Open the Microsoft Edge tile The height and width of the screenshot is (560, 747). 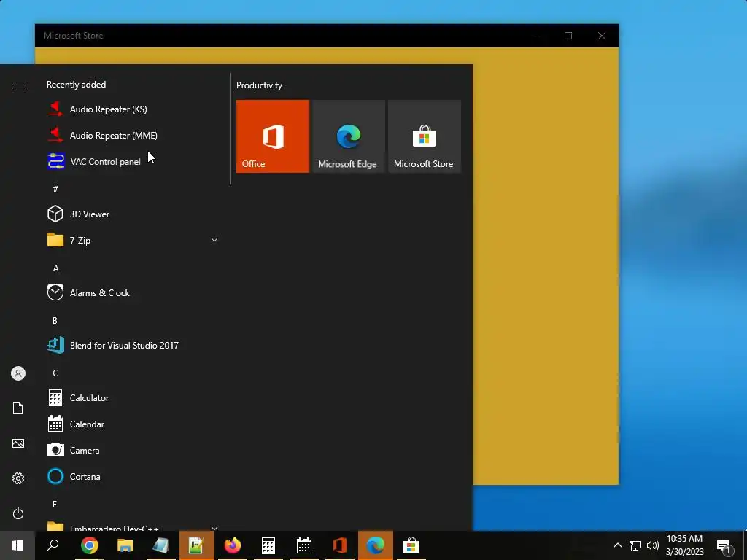[348, 136]
